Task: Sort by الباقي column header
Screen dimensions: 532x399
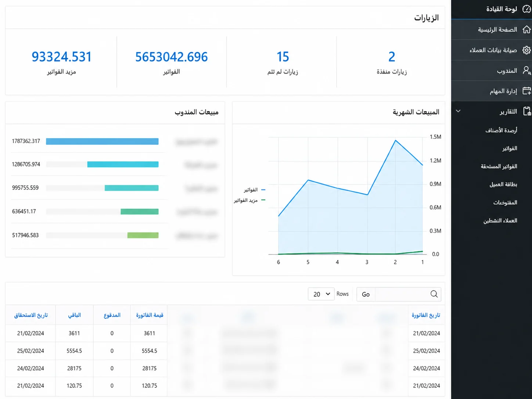Action: coord(74,315)
